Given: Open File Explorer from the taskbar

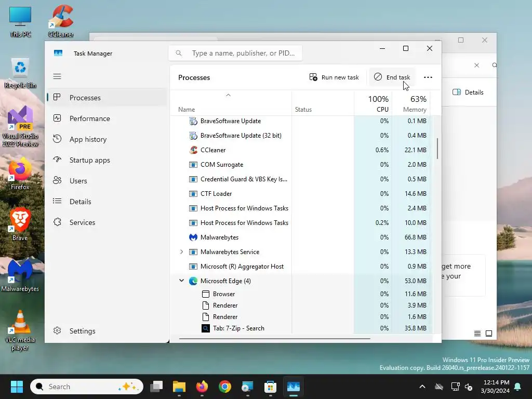Looking at the screenshot, I should 179,387.
